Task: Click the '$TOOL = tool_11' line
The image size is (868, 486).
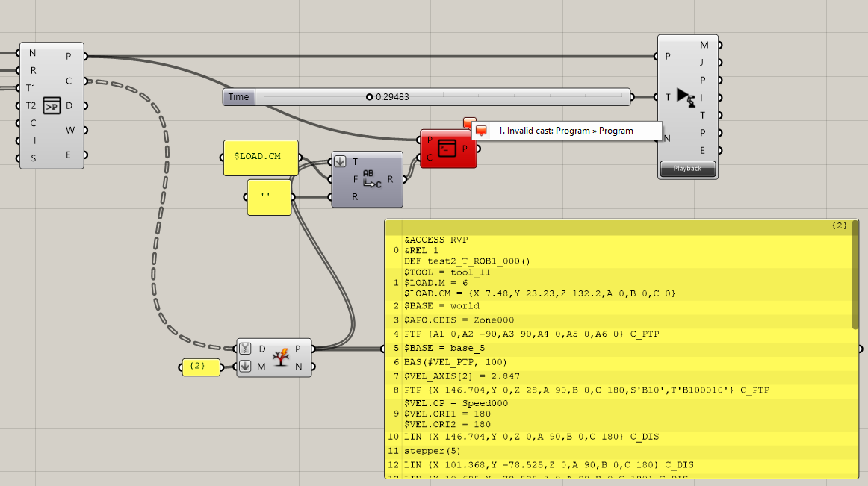Action: coord(447,272)
